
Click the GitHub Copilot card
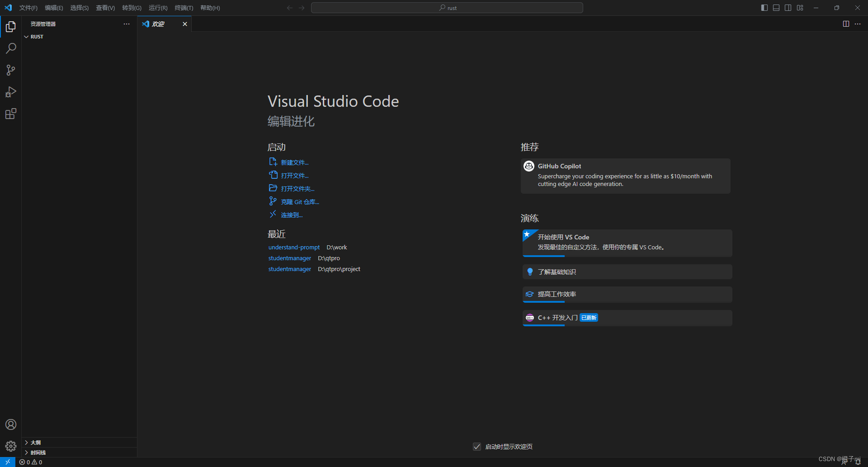pyautogui.click(x=626, y=176)
